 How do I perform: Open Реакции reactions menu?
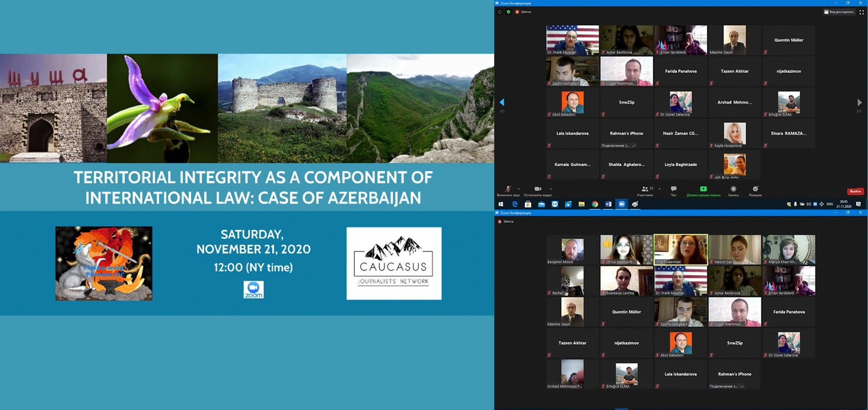(x=755, y=191)
